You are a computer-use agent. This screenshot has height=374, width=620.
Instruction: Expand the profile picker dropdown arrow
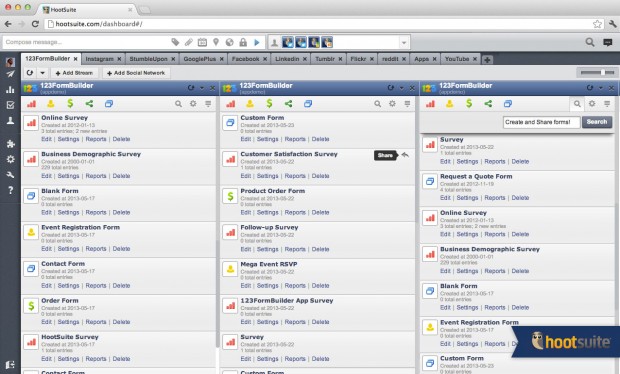404,42
